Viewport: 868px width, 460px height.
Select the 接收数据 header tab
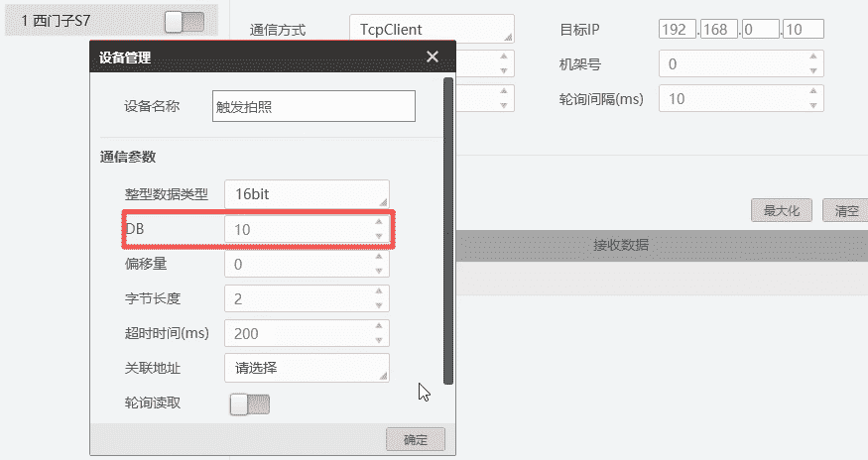tap(621, 245)
